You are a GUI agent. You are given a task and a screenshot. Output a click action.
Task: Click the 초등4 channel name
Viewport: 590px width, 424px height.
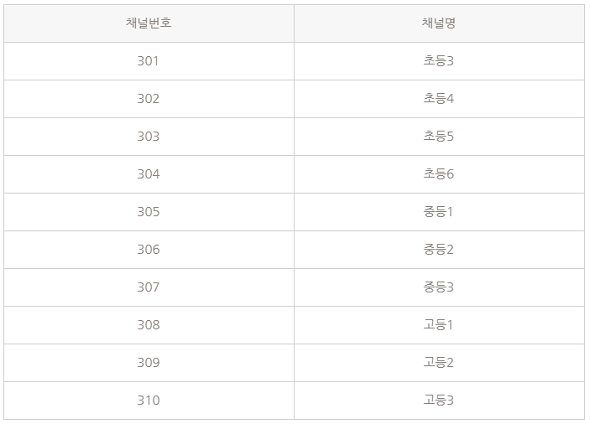click(439, 99)
